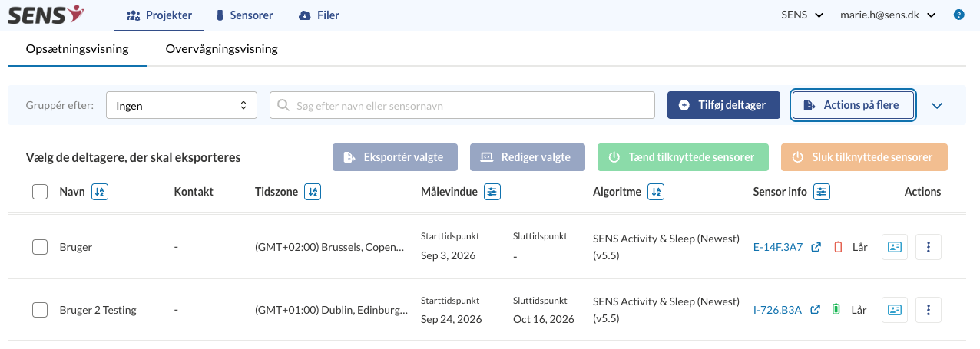The width and height of the screenshot is (980, 349).
Task: Open three-dot actions menu for Bruger
Action: (x=929, y=247)
